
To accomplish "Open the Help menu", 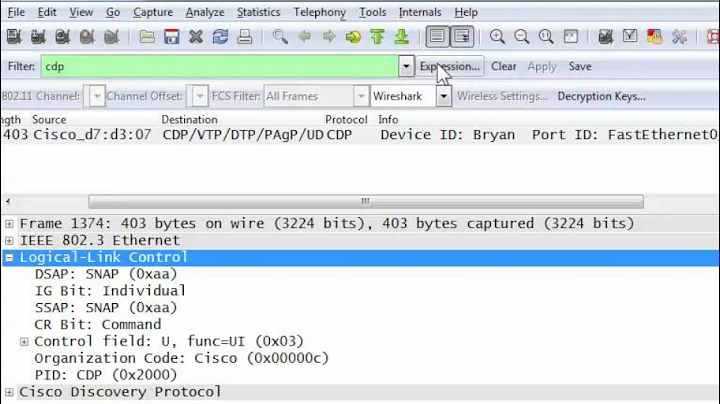I will 466,12.
